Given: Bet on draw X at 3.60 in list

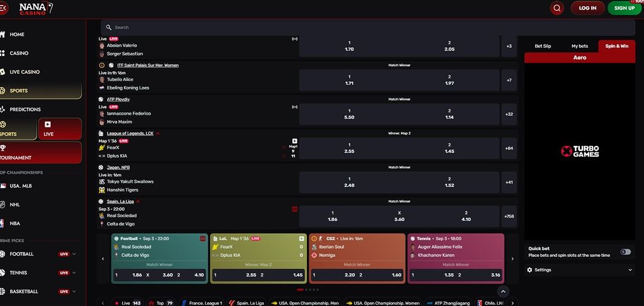Looking at the screenshot, I should coord(399,217).
